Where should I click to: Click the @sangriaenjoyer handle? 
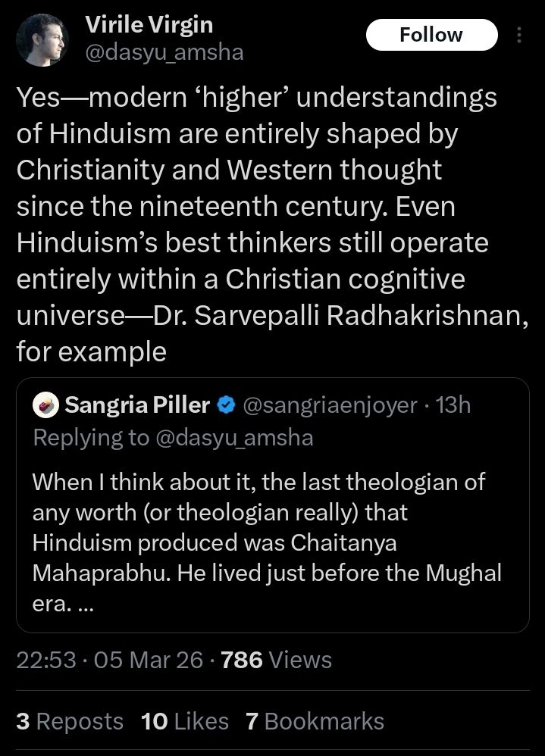pyautogui.click(x=329, y=405)
